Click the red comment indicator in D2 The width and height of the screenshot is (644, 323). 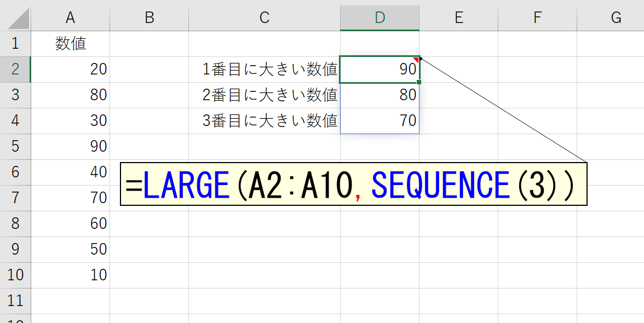pos(416,60)
